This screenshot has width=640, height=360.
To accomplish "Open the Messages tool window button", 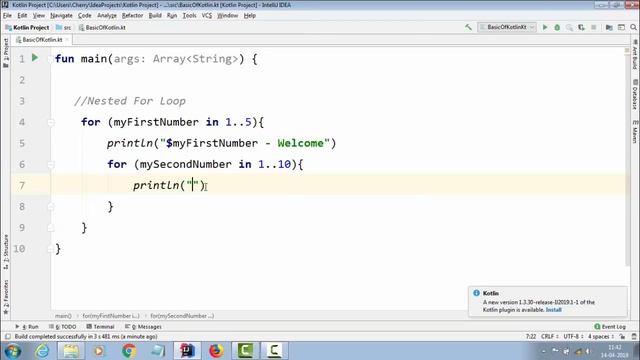I will [143, 327].
